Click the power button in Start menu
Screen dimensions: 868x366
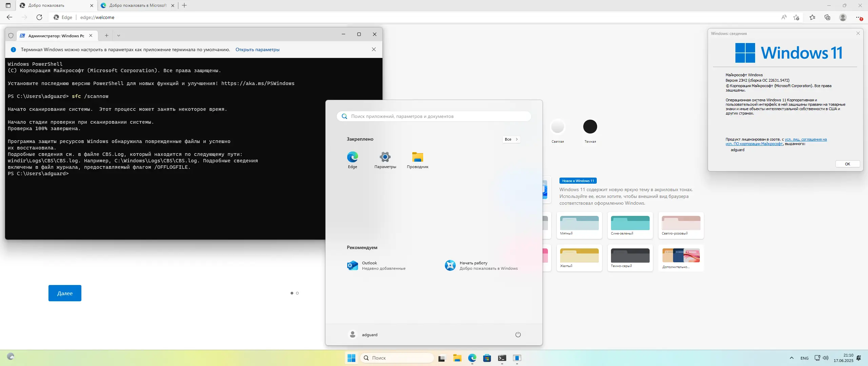click(517, 334)
